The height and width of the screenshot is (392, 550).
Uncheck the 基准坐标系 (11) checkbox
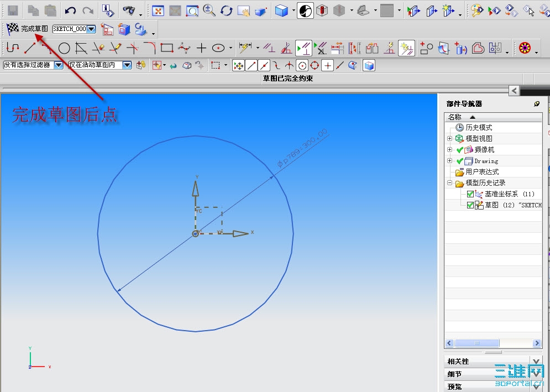point(470,194)
